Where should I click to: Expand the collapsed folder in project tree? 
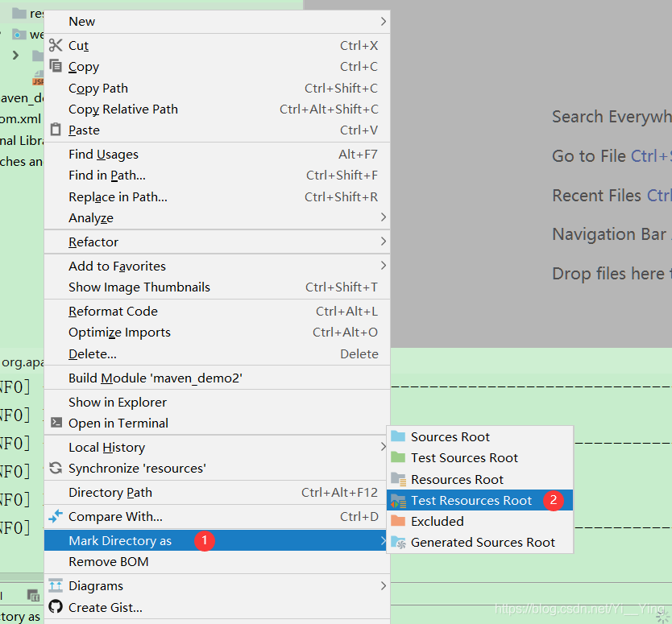point(16,56)
